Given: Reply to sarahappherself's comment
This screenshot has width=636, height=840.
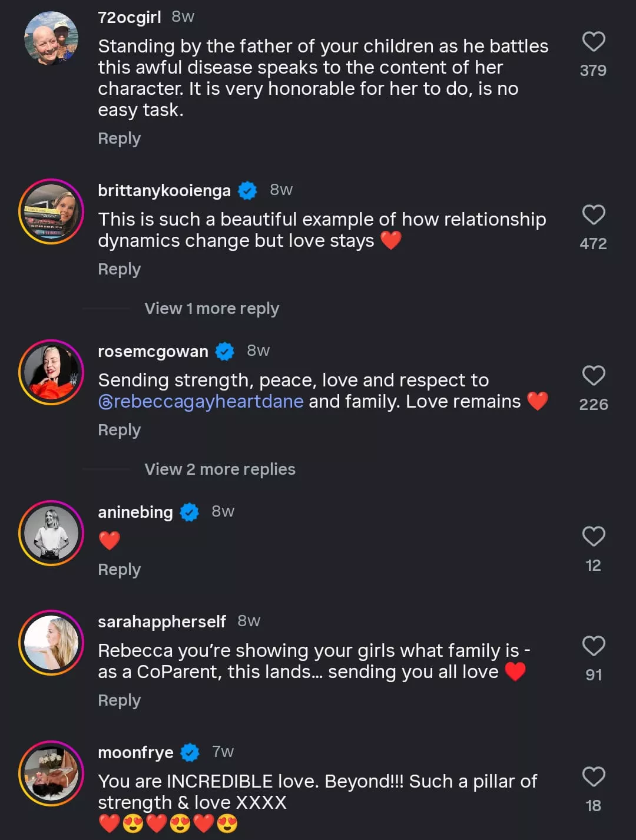Looking at the screenshot, I should [119, 700].
